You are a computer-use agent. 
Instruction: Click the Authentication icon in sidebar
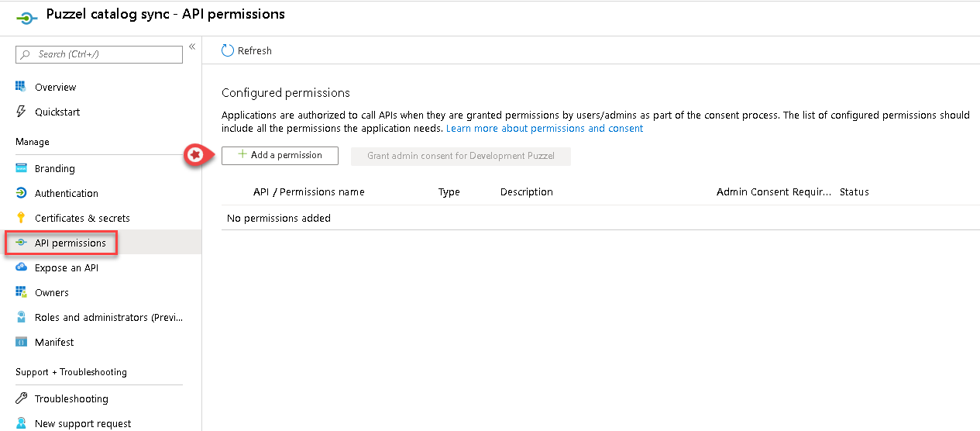[21, 193]
